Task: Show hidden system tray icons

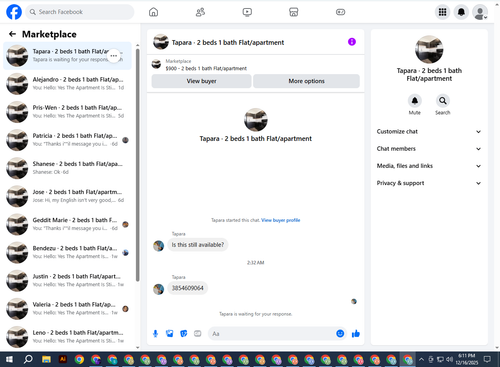Action: (x=421, y=359)
